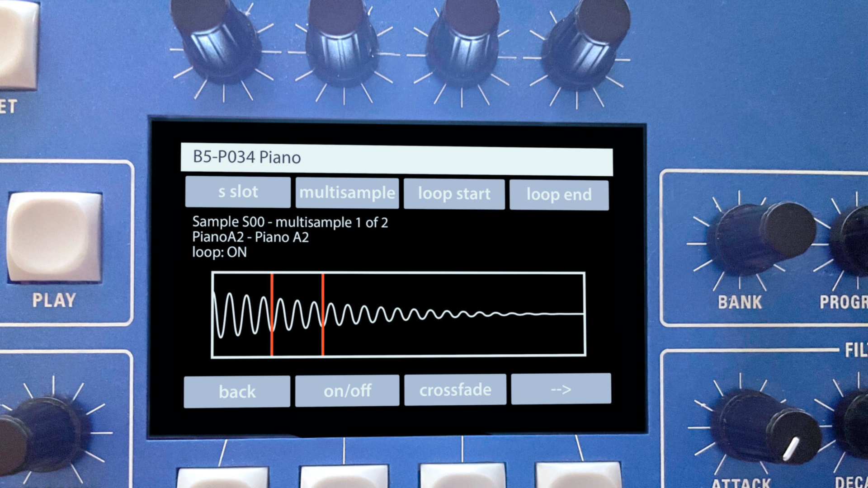Click the 'PianoA2 - Piano A2' text
The height and width of the screenshot is (488, 868).
click(250, 237)
